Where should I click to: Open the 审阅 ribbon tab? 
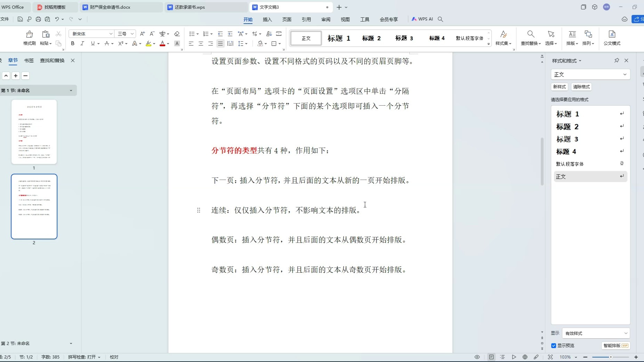pyautogui.click(x=326, y=19)
